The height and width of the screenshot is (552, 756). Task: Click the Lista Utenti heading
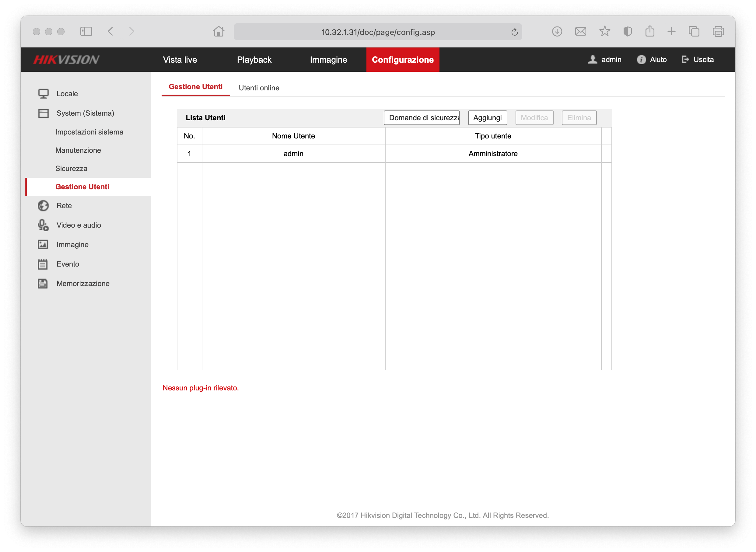205,118
